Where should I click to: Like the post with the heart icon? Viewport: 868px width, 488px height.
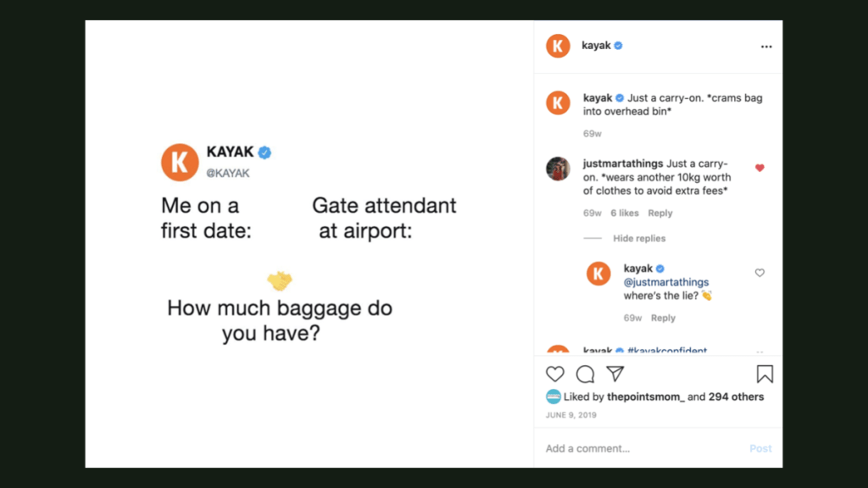555,374
